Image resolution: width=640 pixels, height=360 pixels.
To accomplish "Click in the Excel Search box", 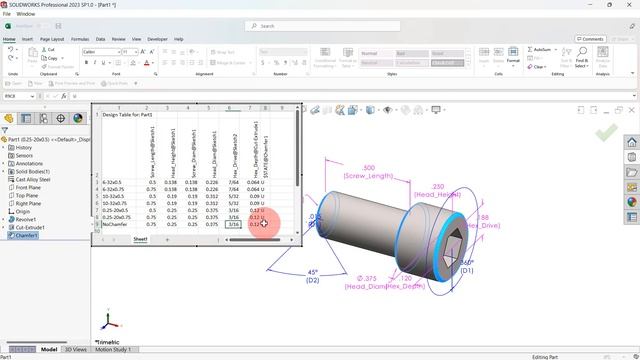I will pos(322,26).
